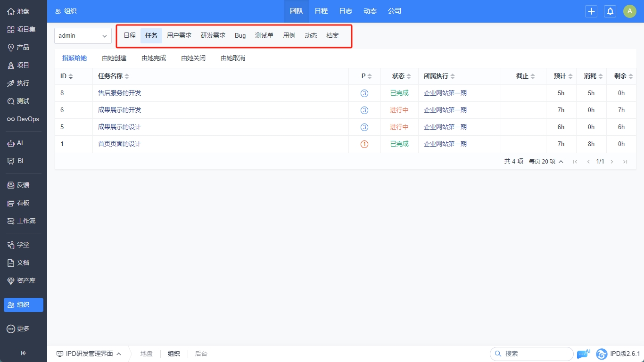Expand the IPD研发管理界面 switcher
644x362 pixels.
pyautogui.click(x=89, y=354)
